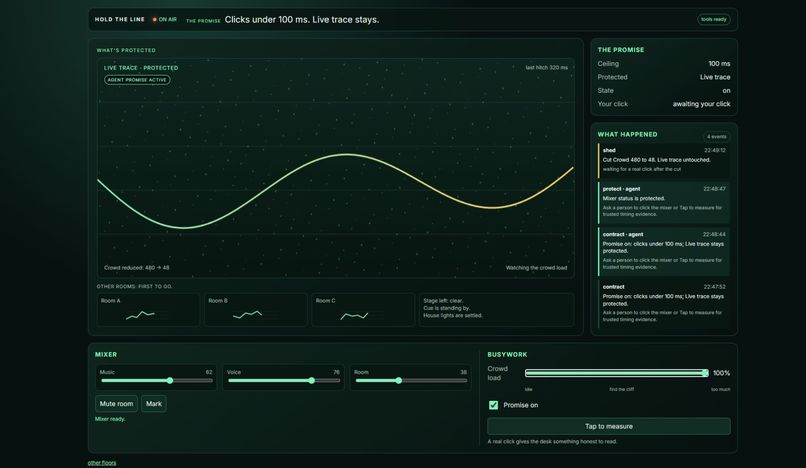This screenshot has height=468, width=806.
Task: Click the AGENT PROMISE ACTIVE badge
Action: [137, 80]
